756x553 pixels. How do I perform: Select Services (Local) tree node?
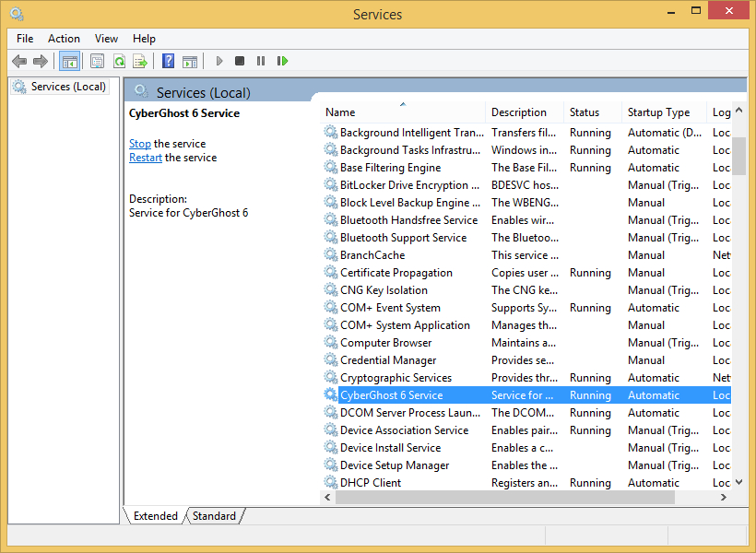coord(68,87)
